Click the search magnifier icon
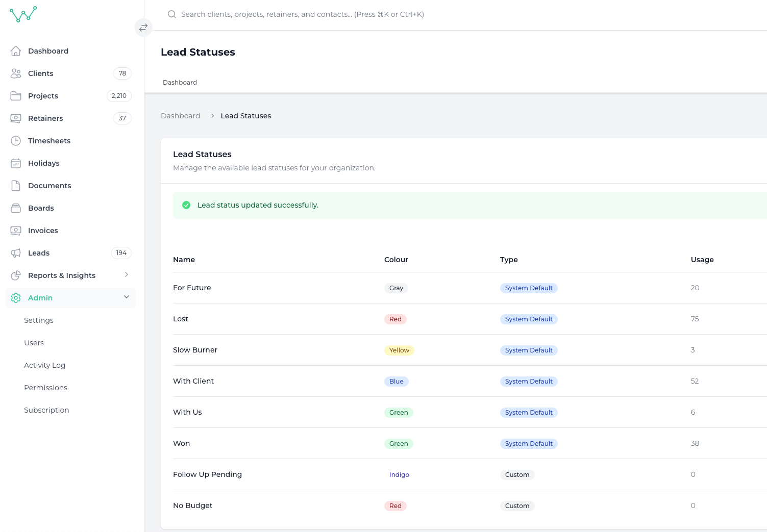Screen dimensions: 767x532 pyautogui.click(x=171, y=14)
